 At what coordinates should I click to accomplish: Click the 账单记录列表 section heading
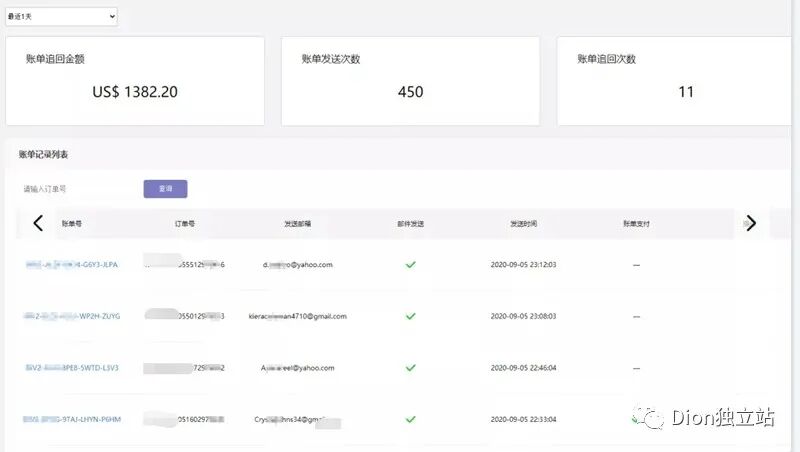click(43, 154)
